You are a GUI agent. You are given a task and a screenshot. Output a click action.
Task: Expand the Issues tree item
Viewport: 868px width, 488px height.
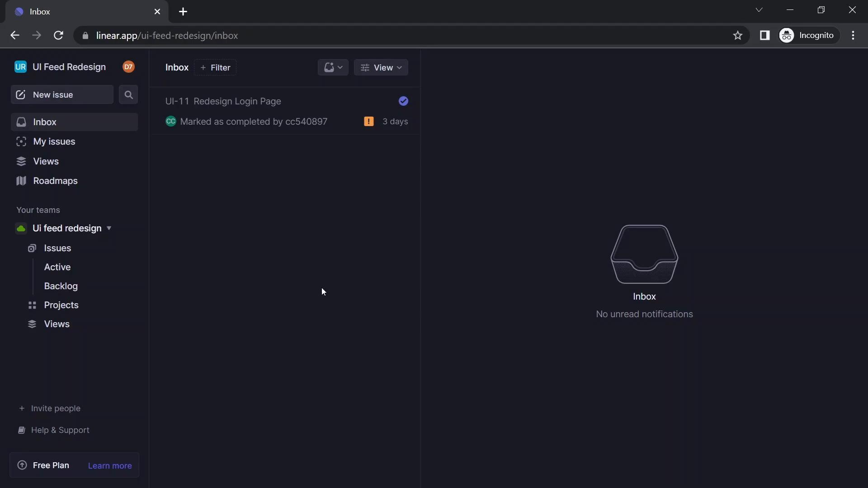click(x=57, y=247)
